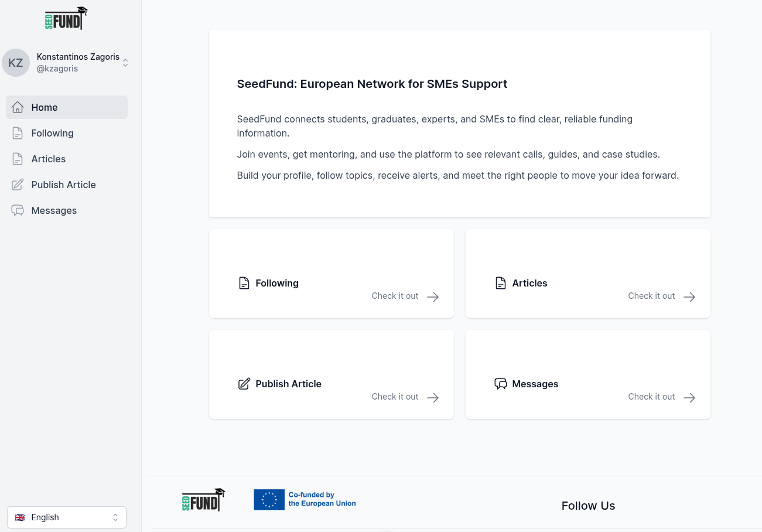Open the Messages card title
The height and width of the screenshot is (532, 762).
[x=535, y=384]
